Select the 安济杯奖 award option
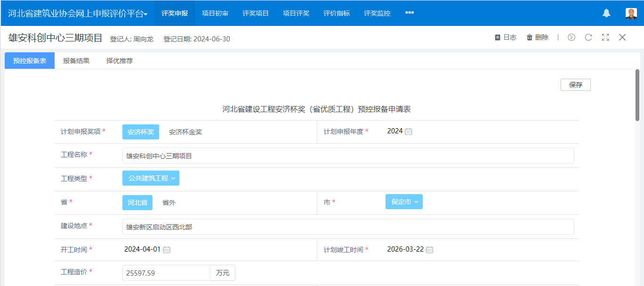 pos(141,132)
